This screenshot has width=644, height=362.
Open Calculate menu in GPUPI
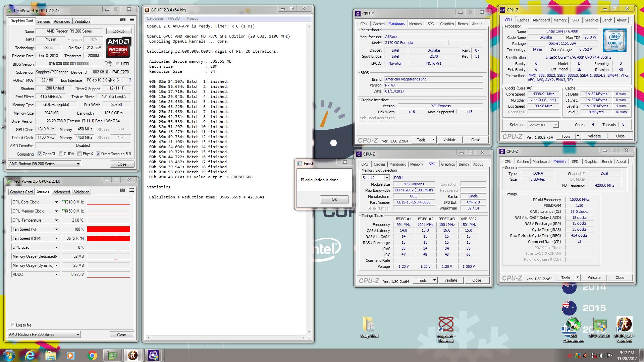[x=155, y=18]
